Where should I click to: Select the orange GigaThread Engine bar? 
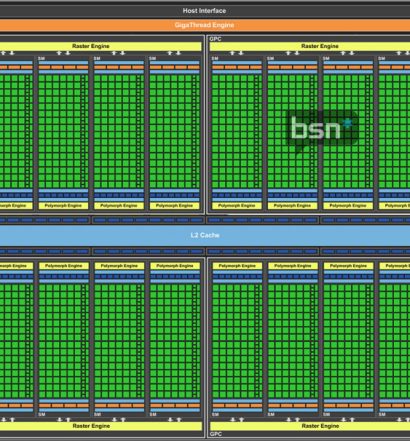tap(205, 25)
